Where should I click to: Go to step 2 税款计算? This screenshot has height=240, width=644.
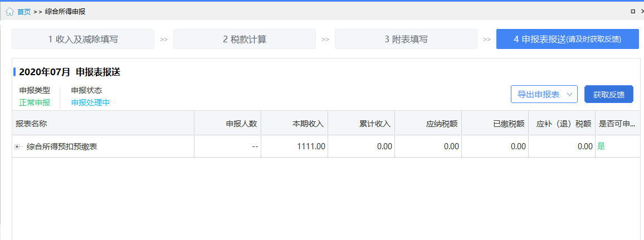pos(245,40)
